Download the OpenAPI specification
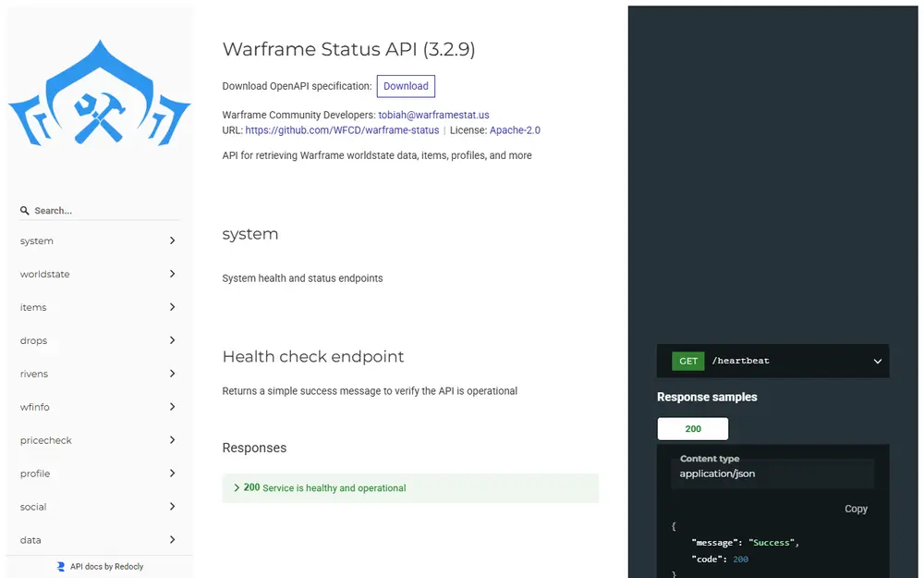Screen dimensions: 924x578 [x=406, y=86]
